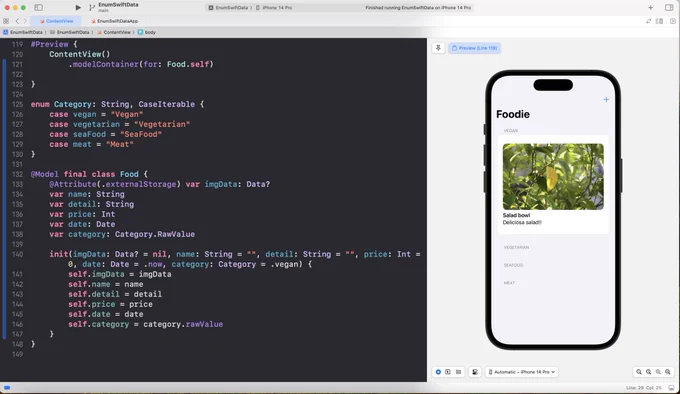Zoom in the preview canvas
Image resolution: width=680 pixels, height=394 pixels.
point(668,372)
